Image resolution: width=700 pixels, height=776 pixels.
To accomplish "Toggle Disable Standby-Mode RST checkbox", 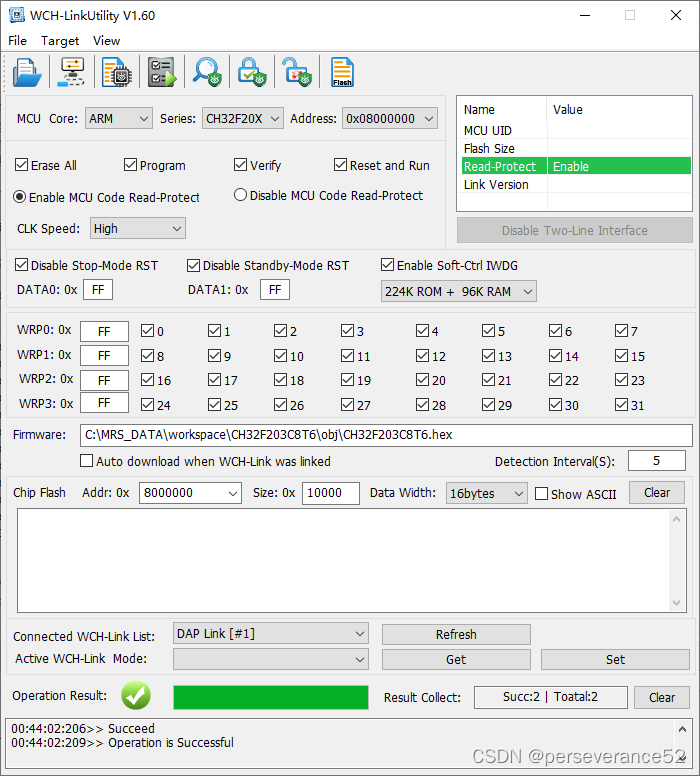I will click(193, 265).
